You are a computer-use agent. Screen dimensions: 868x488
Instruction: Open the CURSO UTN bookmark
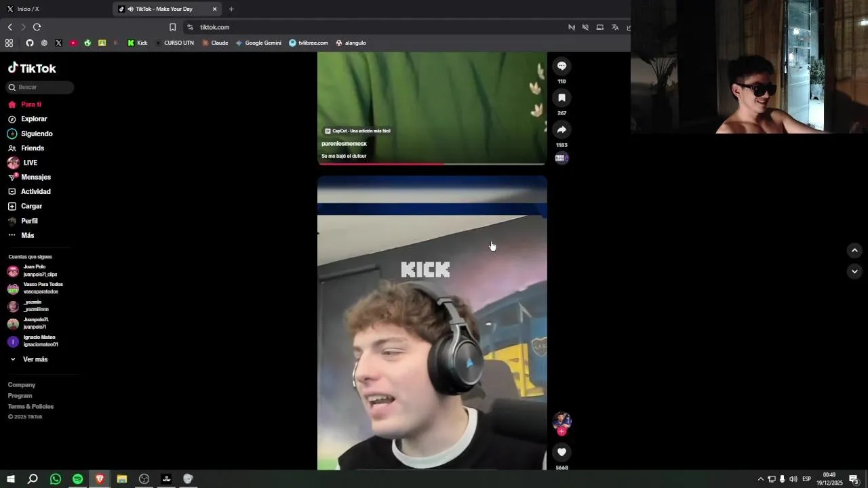[x=174, y=43]
